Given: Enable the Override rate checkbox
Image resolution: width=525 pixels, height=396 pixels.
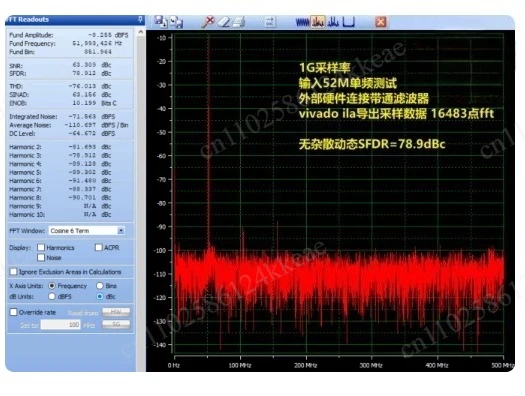Looking at the screenshot, I should pyautogui.click(x=14, y=312).
